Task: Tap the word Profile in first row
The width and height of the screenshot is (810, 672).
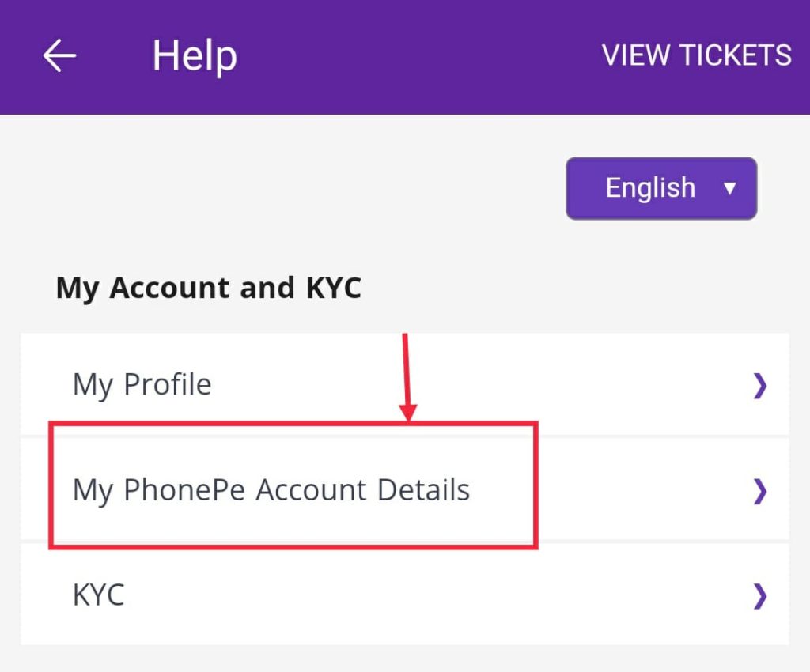Action: (x=168, y=385)
